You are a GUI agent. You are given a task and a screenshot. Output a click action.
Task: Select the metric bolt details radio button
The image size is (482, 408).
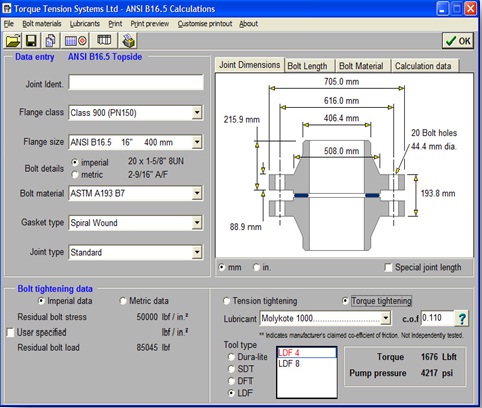(75, 175)
